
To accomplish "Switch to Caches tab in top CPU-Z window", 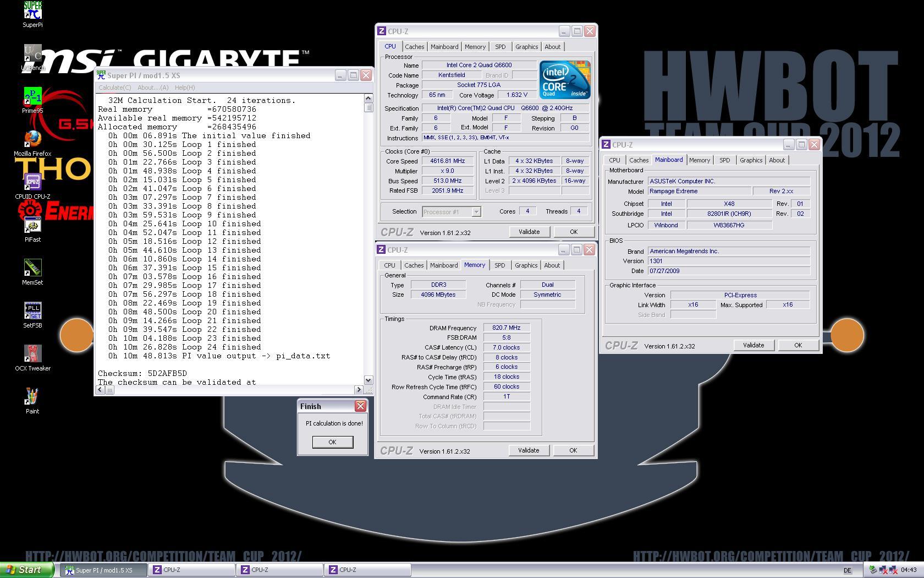I will [x=414, y=47].
